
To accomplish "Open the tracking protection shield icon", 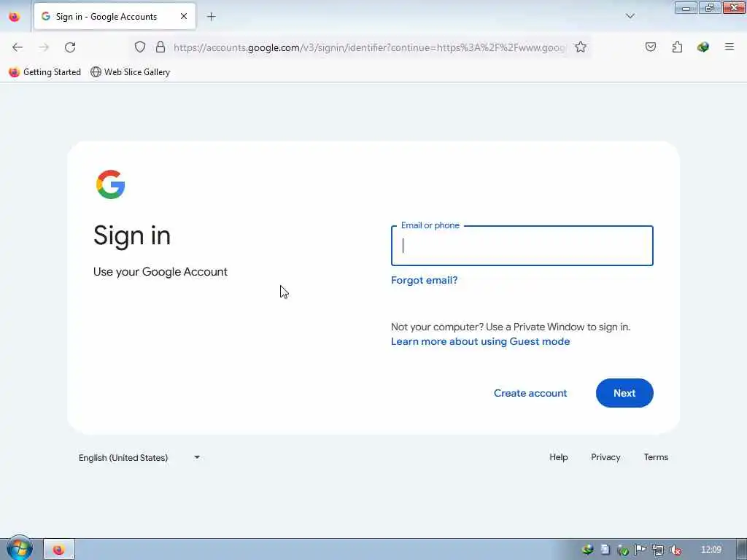I will point(139,47).
